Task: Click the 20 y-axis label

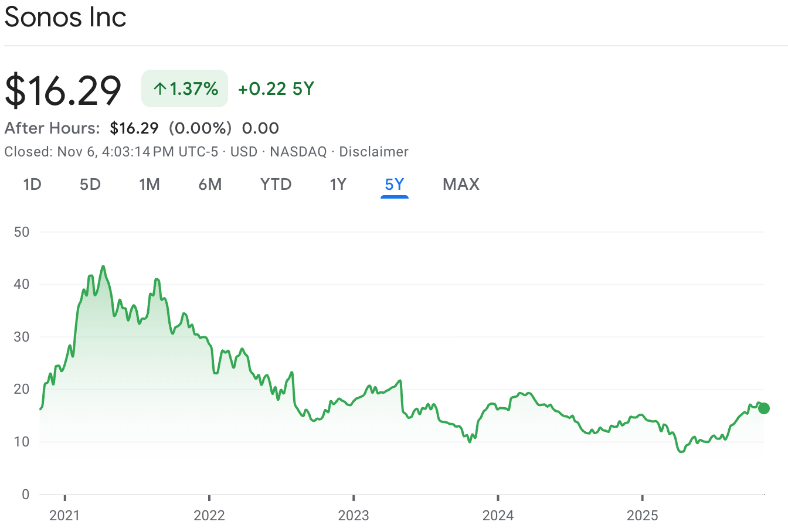Action: (22, 389)
